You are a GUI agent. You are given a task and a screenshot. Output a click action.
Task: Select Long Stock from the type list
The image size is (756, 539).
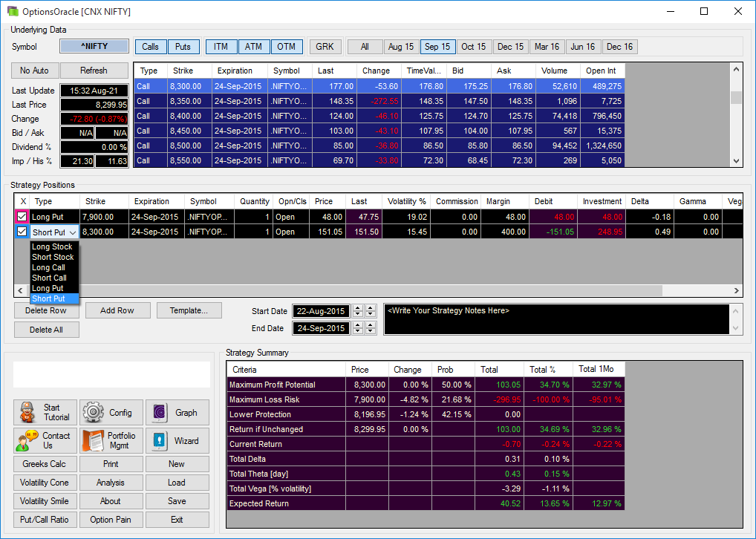click(x=54, y=246)
